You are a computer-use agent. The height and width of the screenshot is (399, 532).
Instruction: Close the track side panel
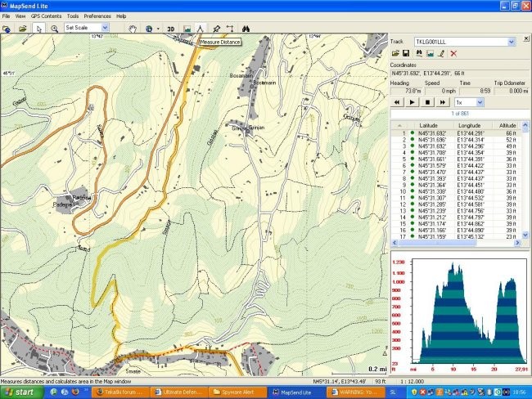pos(526,38)
